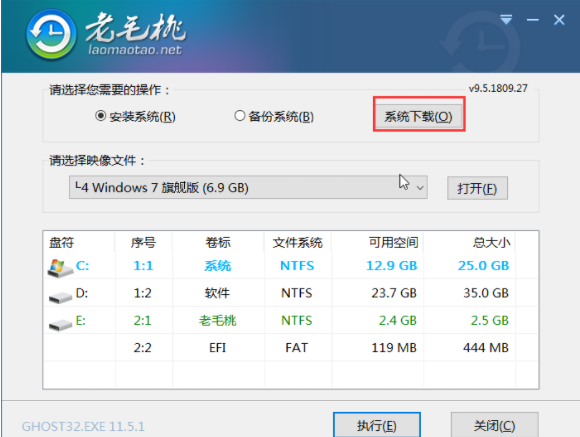Minimize the Laomaotao window
580x437 pixels.
coord(533,20)
